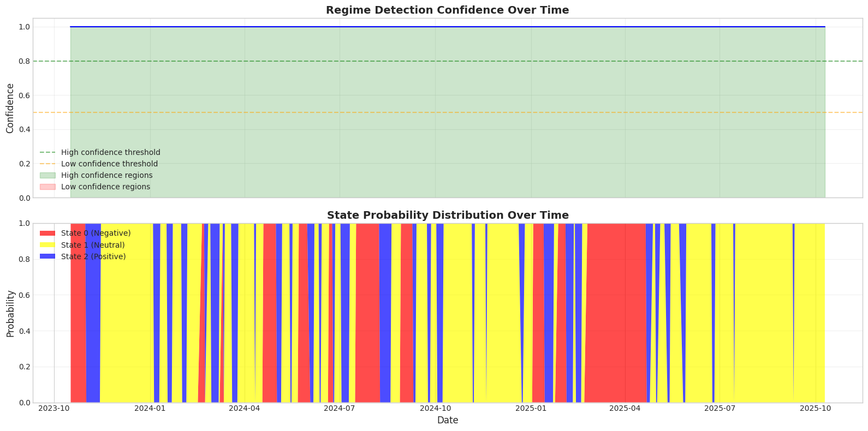
Task: Click the Confidence y-axis label
Action: click(x=10, y=108)
